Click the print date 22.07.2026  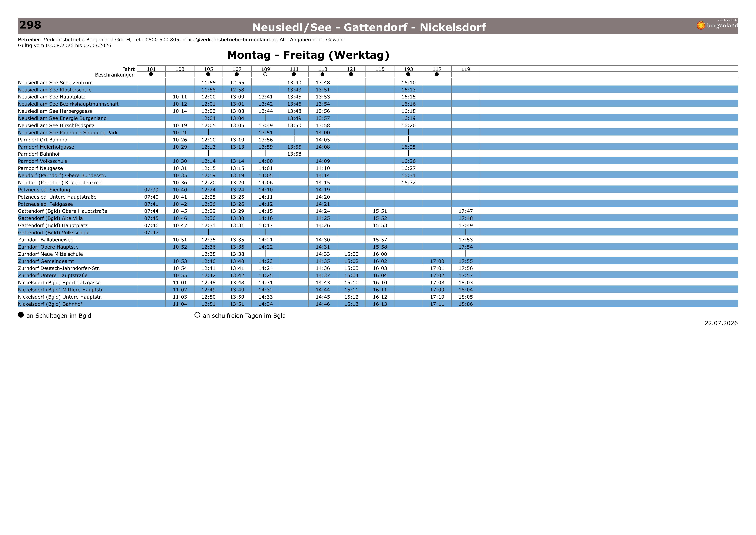tap(721, 323)
